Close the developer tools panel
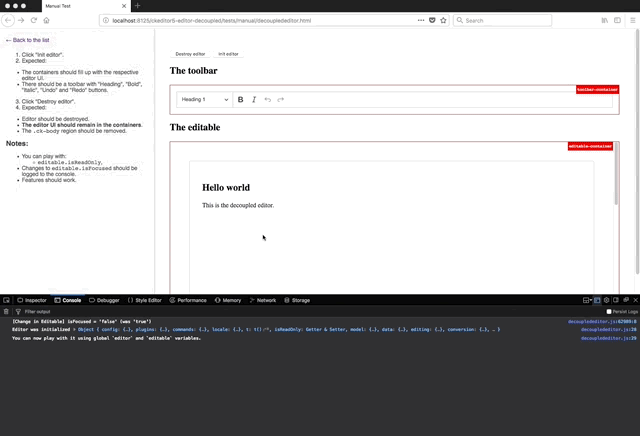 635,300
